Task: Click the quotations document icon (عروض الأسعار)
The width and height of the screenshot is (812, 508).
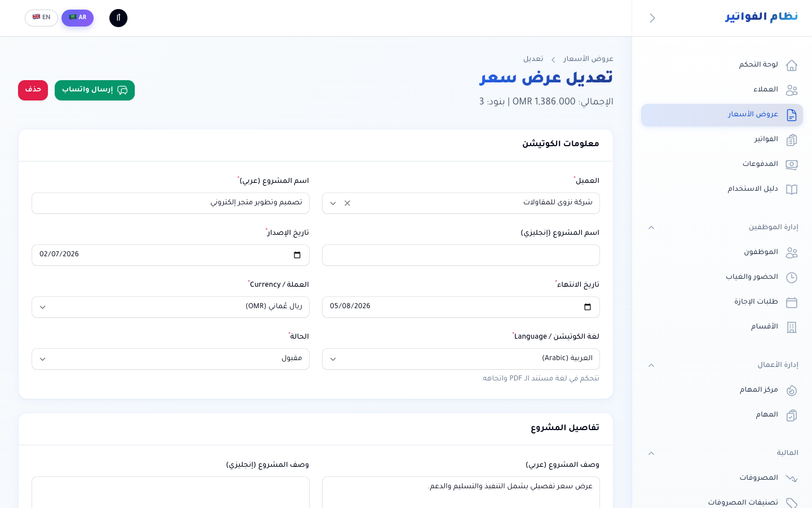Action: click(x=792, y=115)
